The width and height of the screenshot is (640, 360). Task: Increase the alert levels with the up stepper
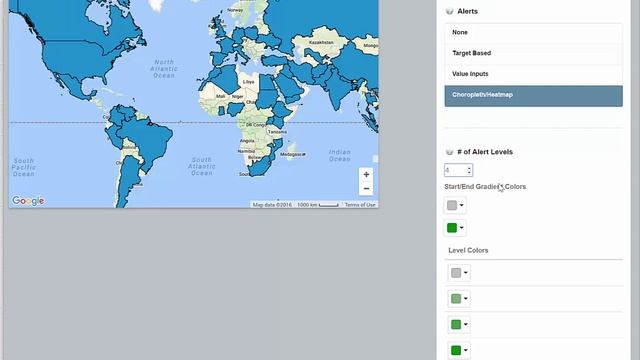tap(469, 168)
